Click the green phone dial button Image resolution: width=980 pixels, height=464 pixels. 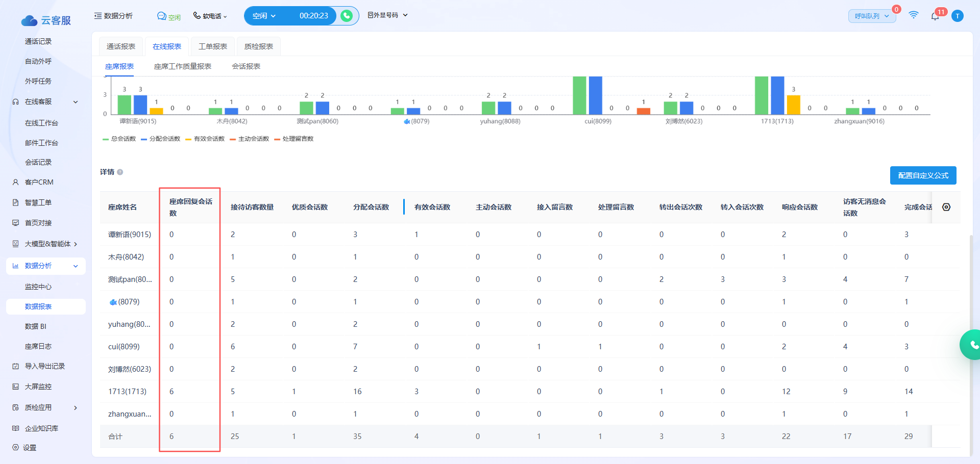[x=347, y=16]
